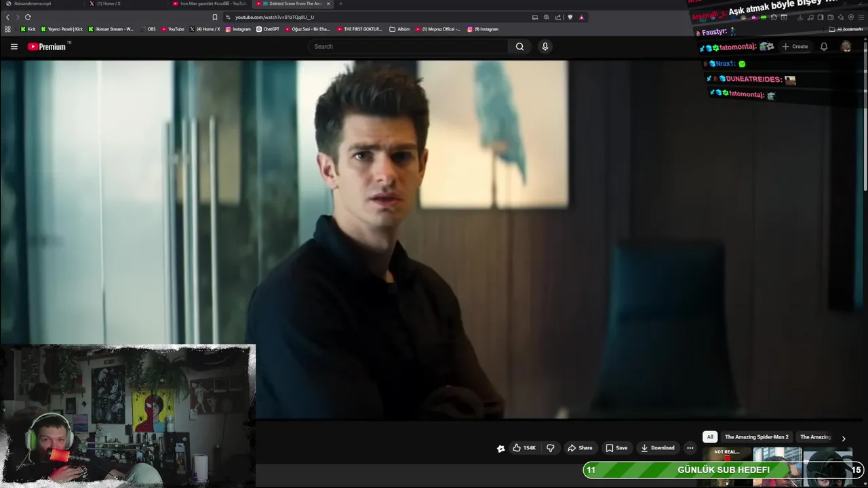
Task: Open Yayıncı Paneli | Kick bookmark
Action: [x=62, y=29]
